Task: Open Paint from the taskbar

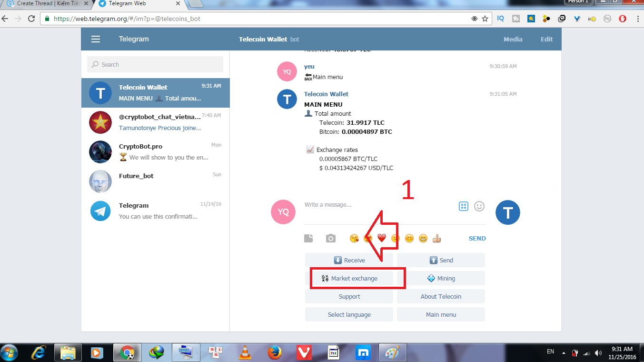Action: (393, 352)
